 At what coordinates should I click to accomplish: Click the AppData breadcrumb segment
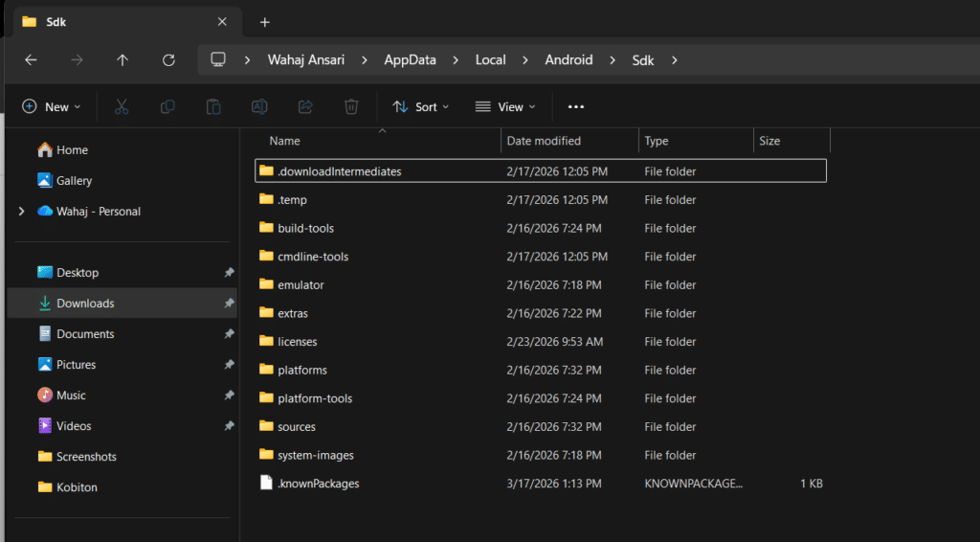[410, 59]
